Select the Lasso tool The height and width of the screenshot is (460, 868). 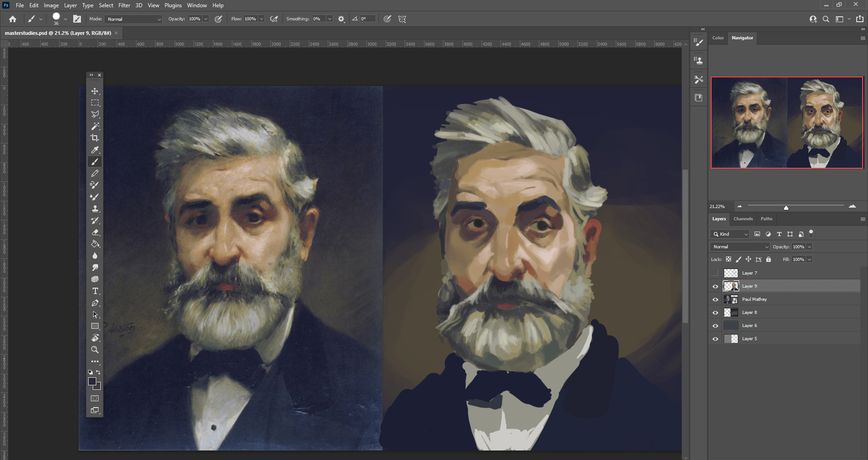point(95,114)
